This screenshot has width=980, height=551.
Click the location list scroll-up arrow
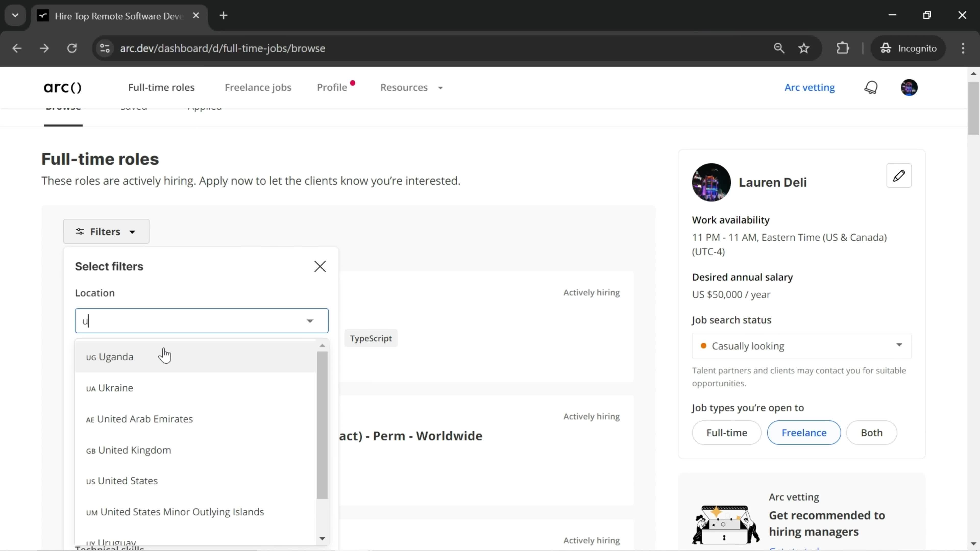point(322,345)
